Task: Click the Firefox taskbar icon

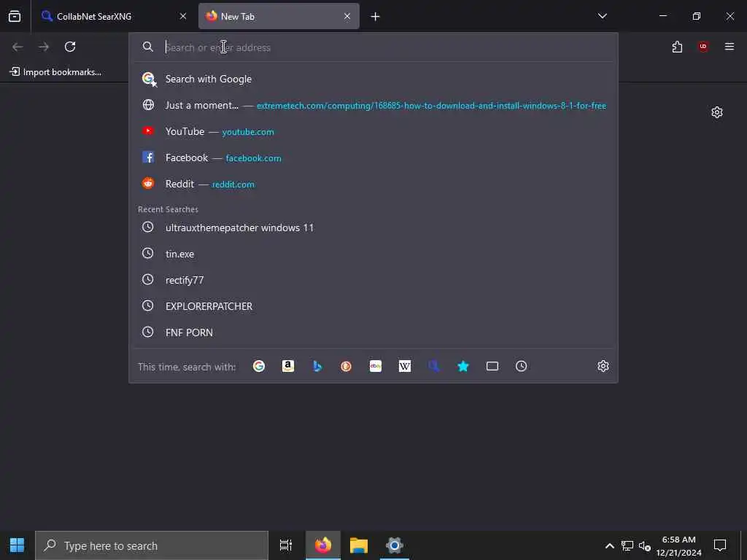Action: point(322,545)
